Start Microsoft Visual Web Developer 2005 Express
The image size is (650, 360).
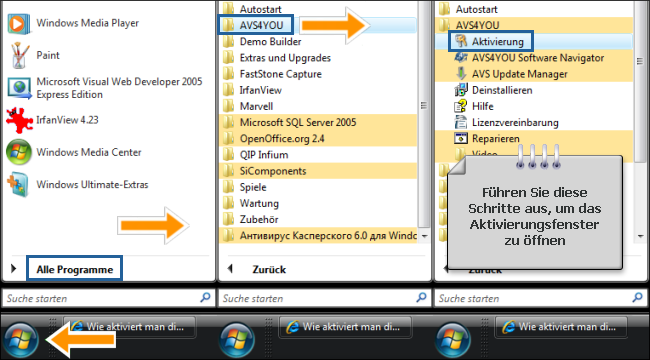pyautogui.click(x=106, y=88)
